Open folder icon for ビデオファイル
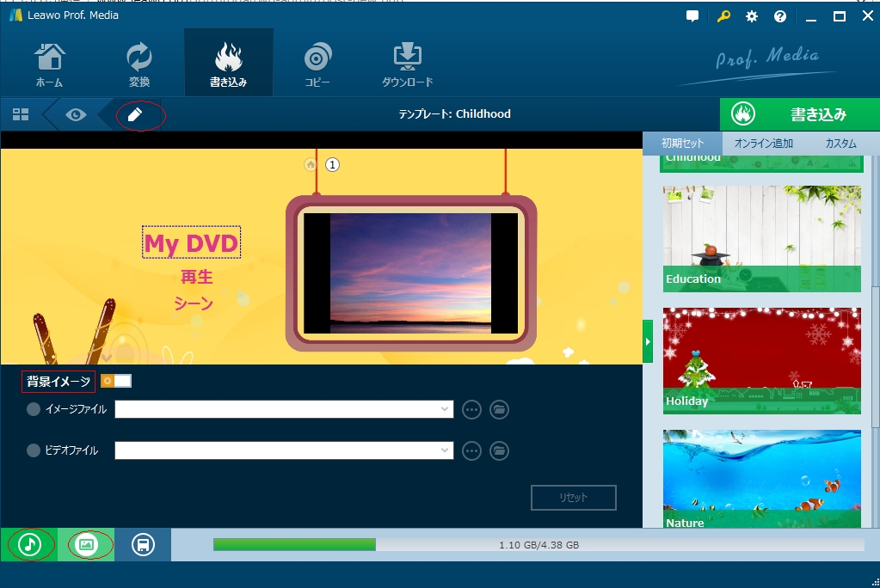This screenshot has height=588, width=880. coord(499,450)
